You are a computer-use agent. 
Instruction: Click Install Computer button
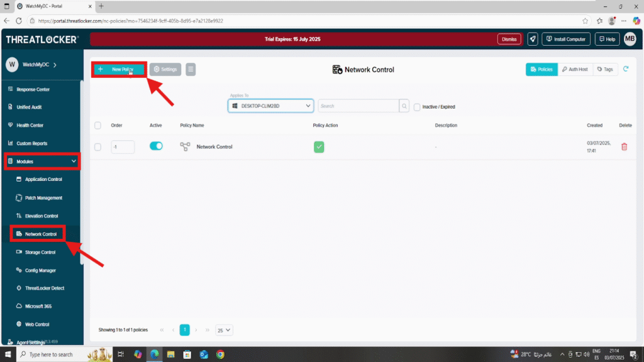point(565,39)
